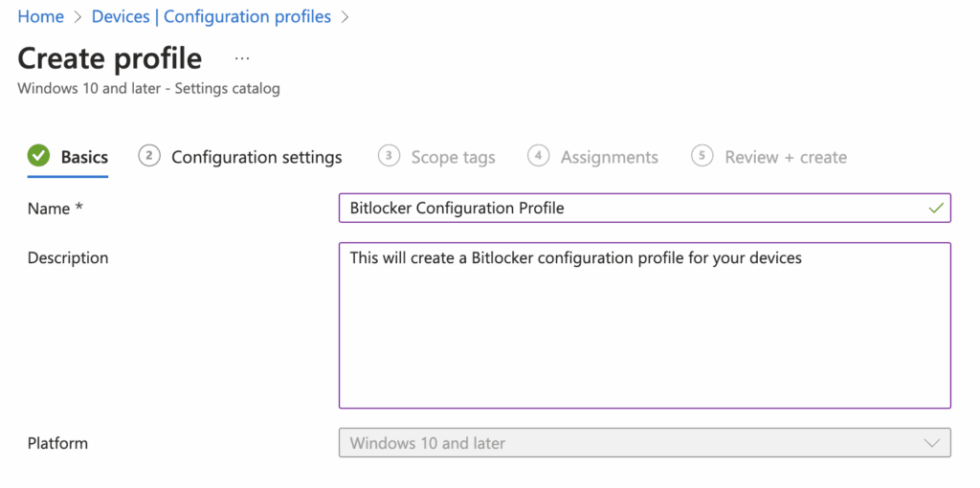This screenshot has height=488, width=980.
Task: Click the green checkmark beside Basics
Action: coord(38,156)
